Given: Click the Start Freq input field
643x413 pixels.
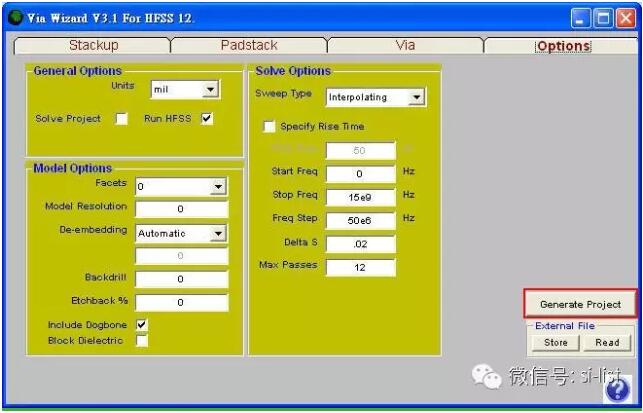Looking at the screenshot, I should coord(360,174).
